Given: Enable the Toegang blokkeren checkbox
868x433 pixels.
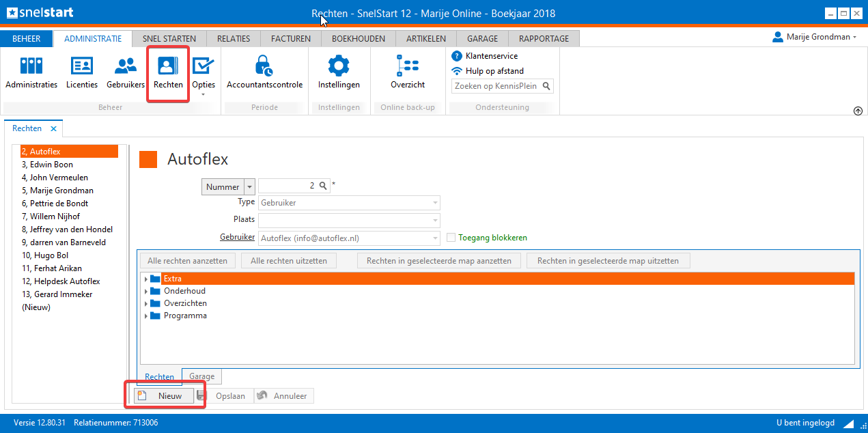Looking at the screenshot, I should coord(451,238).
